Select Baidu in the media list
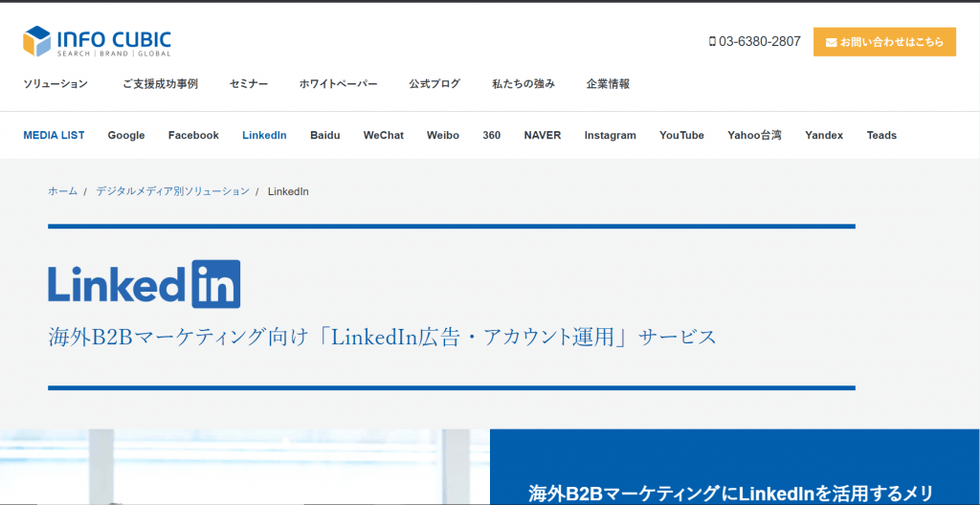 click(x=325, y=135)
